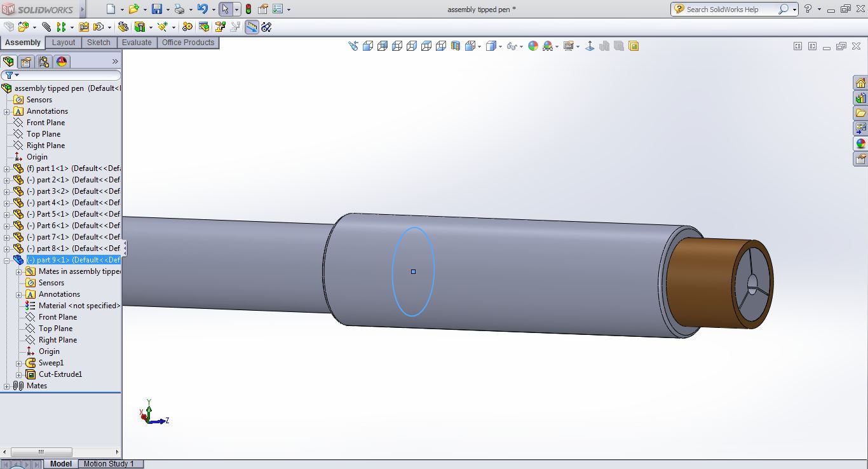
Task: Open Appearances and Scenes in task pane
Action: click(860, 144)
